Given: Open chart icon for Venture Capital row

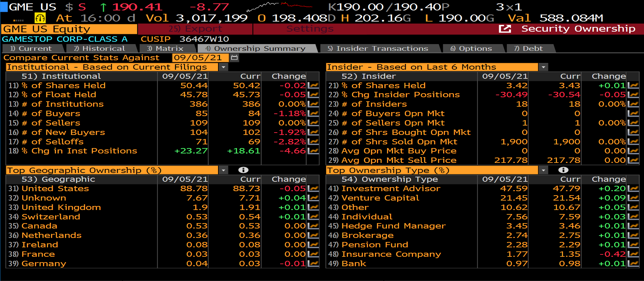Looking at the screenshot, I should (x=633, y=198).
